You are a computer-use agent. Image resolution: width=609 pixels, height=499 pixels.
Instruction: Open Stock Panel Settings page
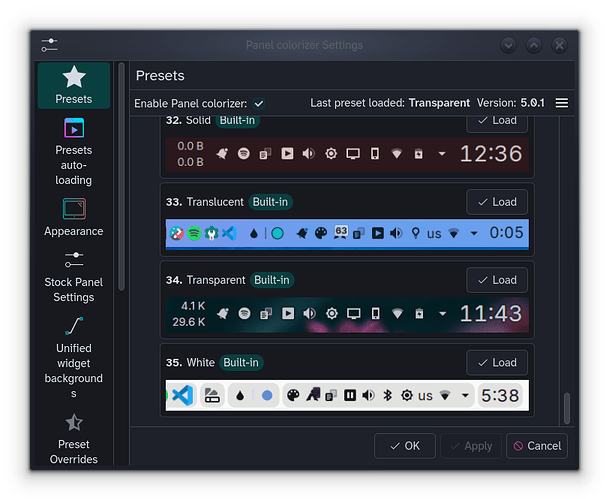(x=74, y=276)
